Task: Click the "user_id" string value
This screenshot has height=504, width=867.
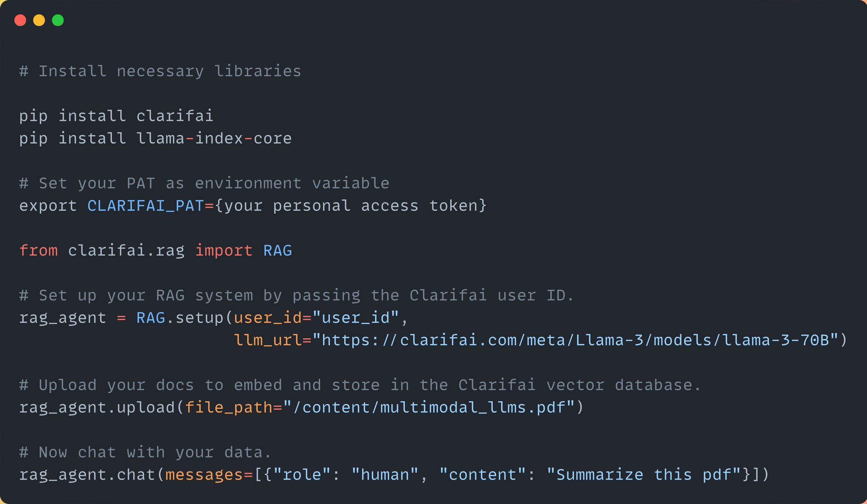Action: 356,318
